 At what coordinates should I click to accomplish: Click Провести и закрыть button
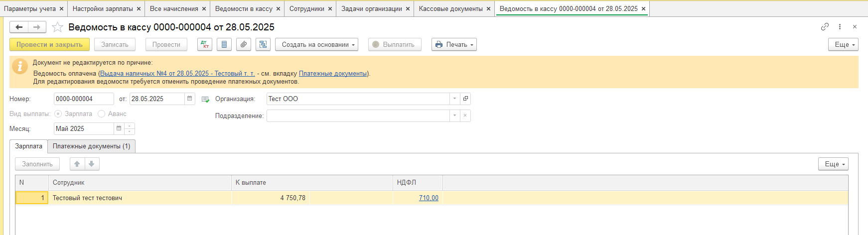tap(49, 45)
